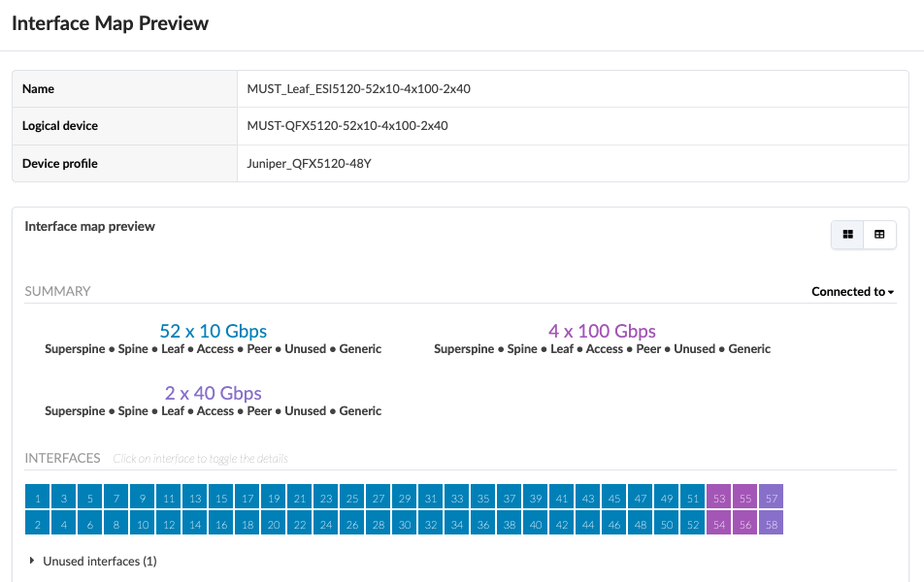Viewport: 924px width, 582px height.
Task: Switch to the table view icon
Action: pos(879,235)
